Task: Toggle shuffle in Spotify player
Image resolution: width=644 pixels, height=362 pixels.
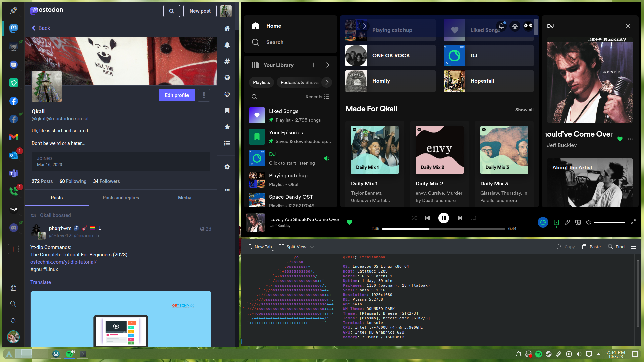Action: [414, 218]
